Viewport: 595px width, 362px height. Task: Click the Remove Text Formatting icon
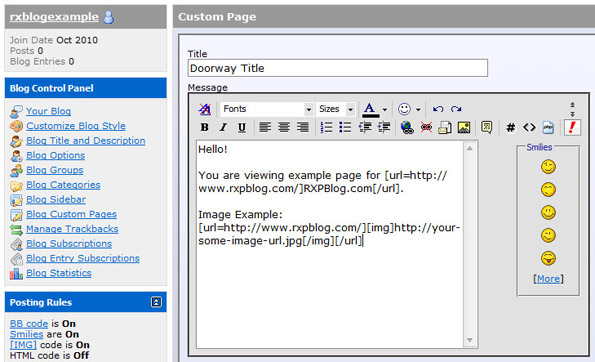click(205, 109)
